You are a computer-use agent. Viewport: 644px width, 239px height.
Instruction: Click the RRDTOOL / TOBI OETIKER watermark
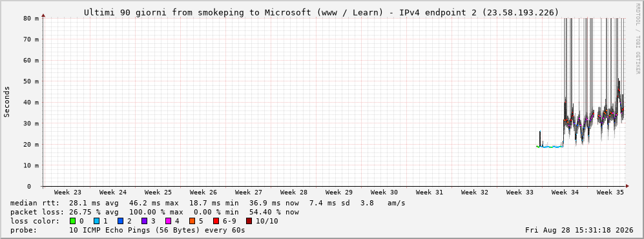coord(638,39)
